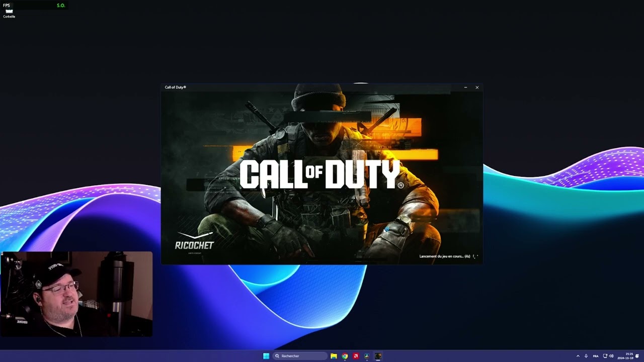
Task: Open the network status tray icon
Action: coord(605,356)
